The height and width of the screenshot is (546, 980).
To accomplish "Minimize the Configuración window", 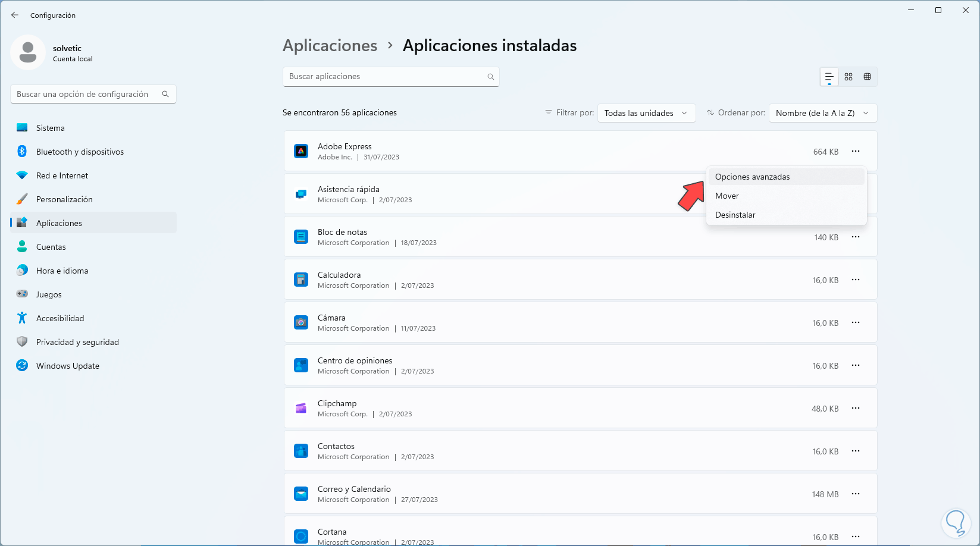I will click(x=911, y=10).
